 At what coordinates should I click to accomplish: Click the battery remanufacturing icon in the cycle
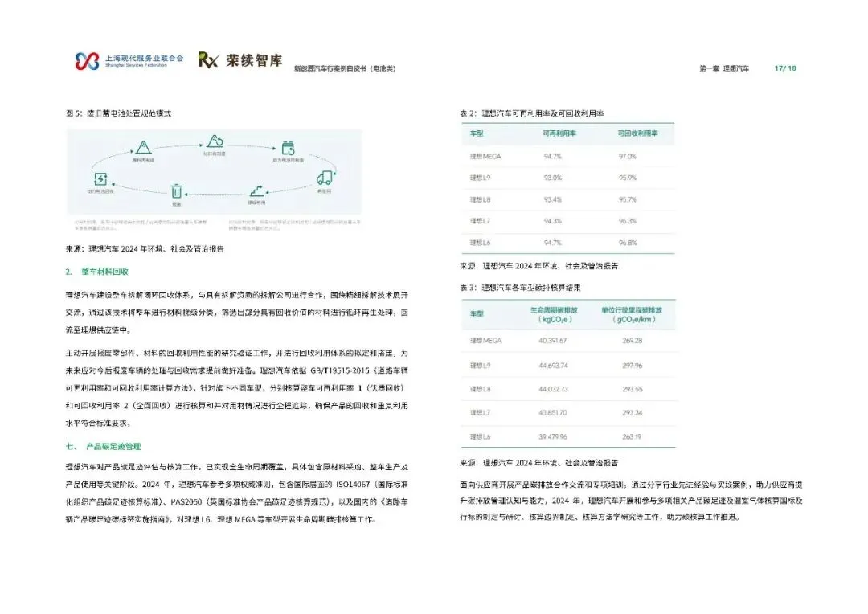click(288, 149)
